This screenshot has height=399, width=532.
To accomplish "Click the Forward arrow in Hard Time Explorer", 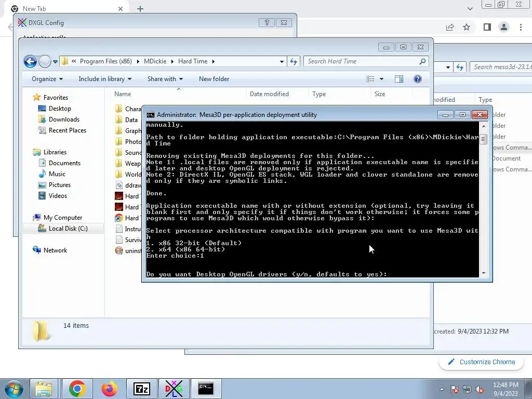I will coord(45,61).
